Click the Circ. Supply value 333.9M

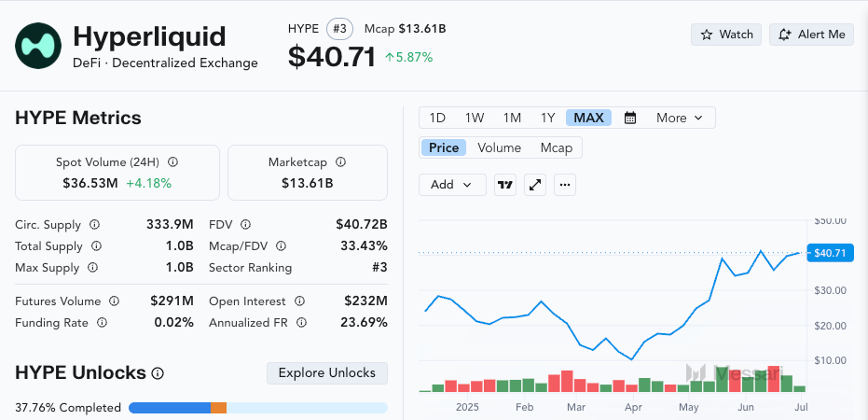pyautogui.click(x=170, y=224)
